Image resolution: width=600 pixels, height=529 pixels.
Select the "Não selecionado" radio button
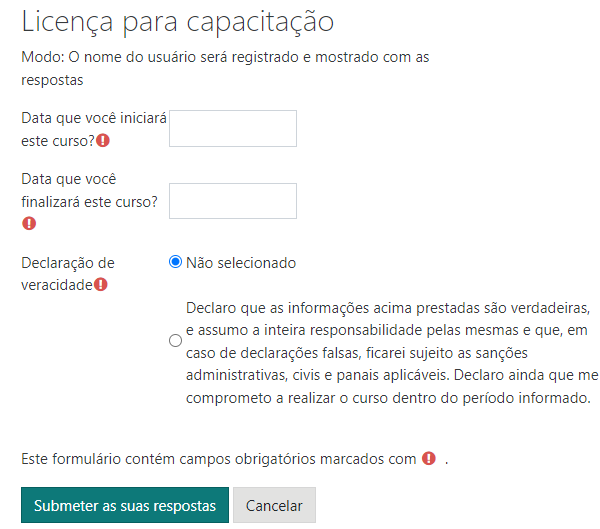point(175,262)
